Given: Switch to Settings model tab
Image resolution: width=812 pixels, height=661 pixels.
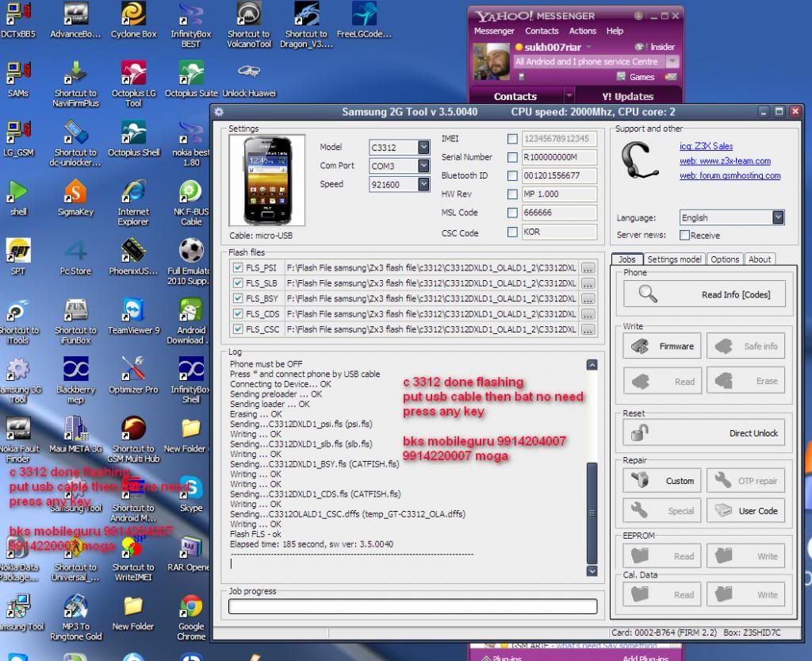Looking at the screenshot, I should coord(674,259).
